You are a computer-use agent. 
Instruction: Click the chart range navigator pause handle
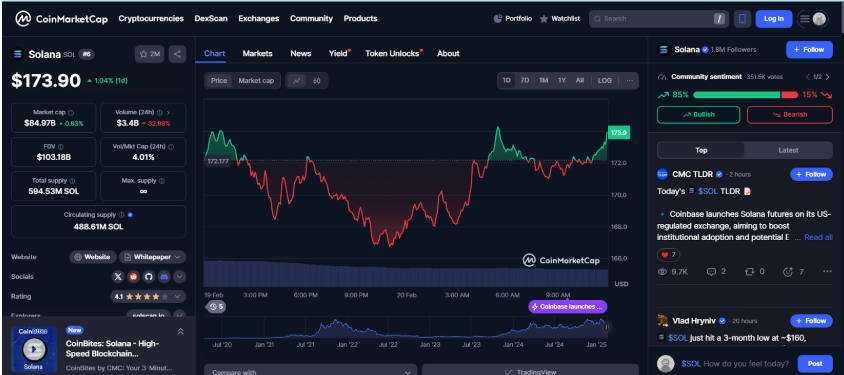(607, 327)
